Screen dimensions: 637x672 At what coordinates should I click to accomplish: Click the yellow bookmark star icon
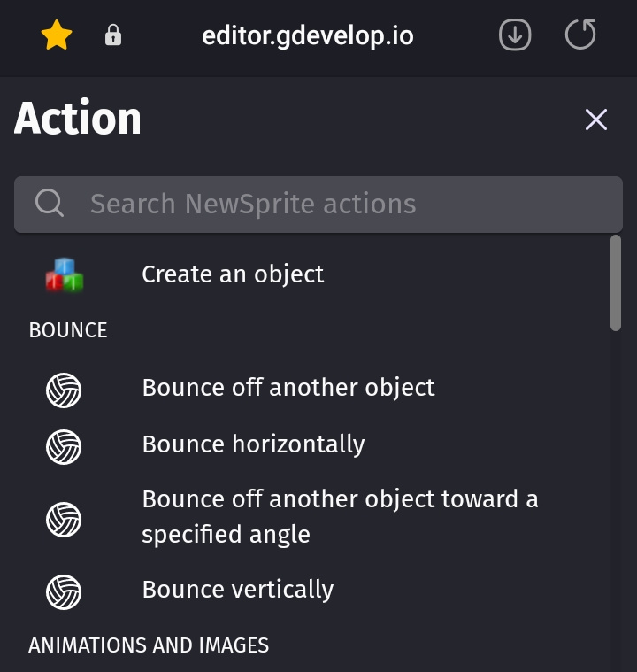tap(57, 36)
